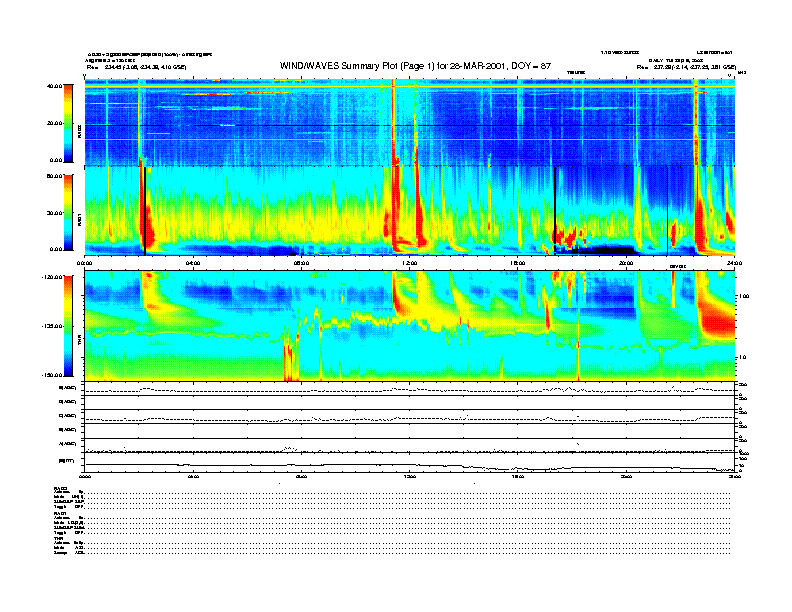Click the -120.00 color scale label
The width and height of the screenshot is (792, 612).
tap(52, 277)
